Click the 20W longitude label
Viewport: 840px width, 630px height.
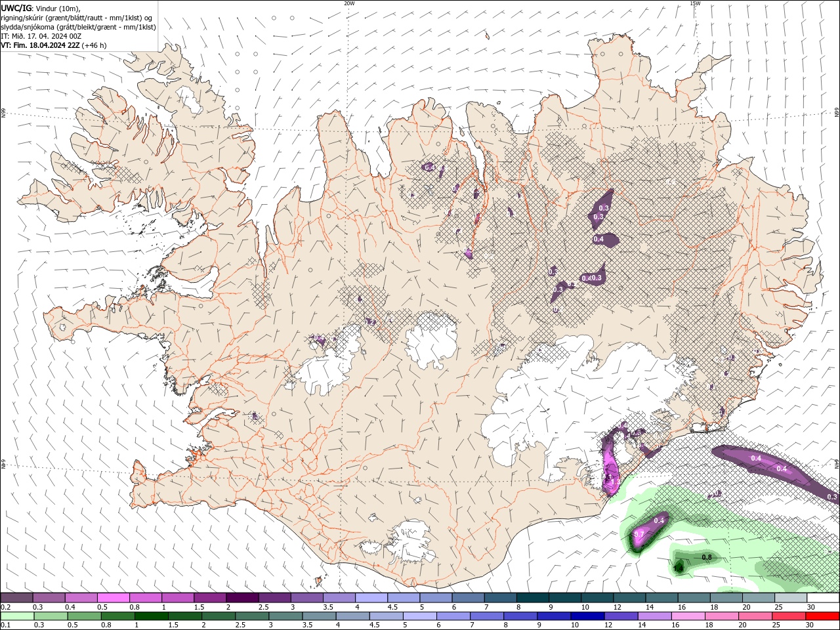pos(349,3)
